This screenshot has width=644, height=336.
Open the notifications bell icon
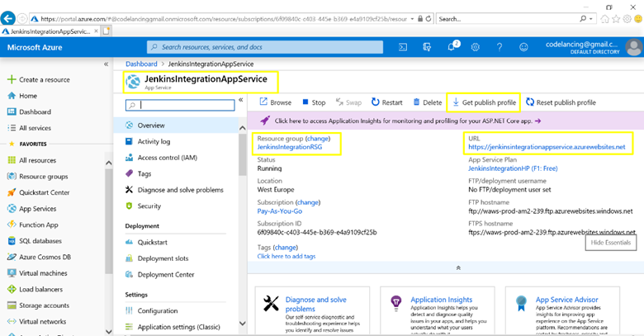[x=452, y=47]
